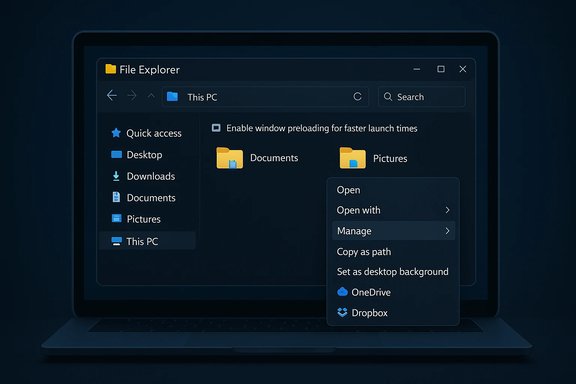Click the Documents page icon in sidebar
This screenshot has height=384, width=576.
tap(116, 197)
